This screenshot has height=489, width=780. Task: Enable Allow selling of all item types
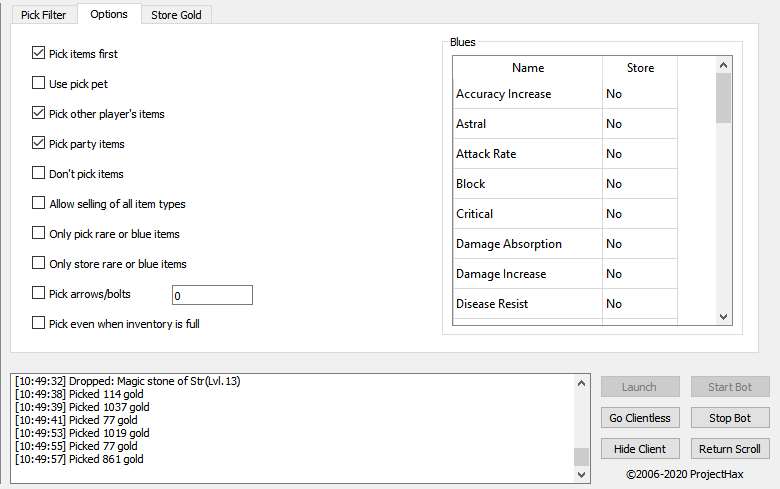coord(39,204)
